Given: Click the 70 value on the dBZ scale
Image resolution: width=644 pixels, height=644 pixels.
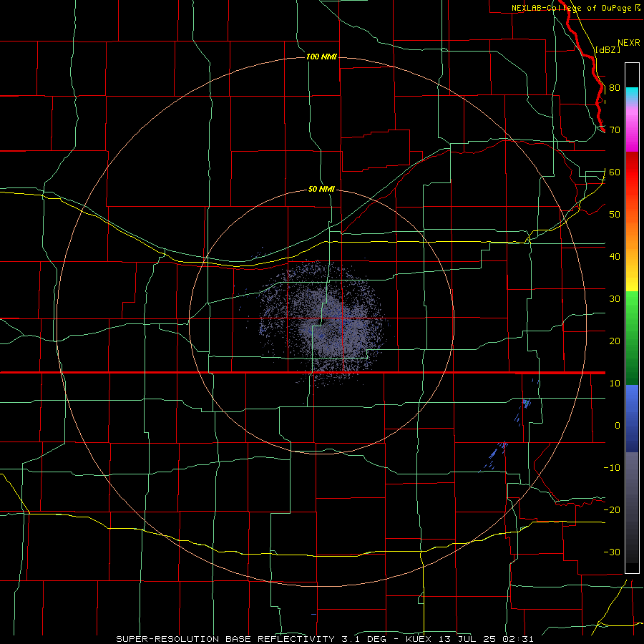Looking at the screenshot, I should (615, 130).
